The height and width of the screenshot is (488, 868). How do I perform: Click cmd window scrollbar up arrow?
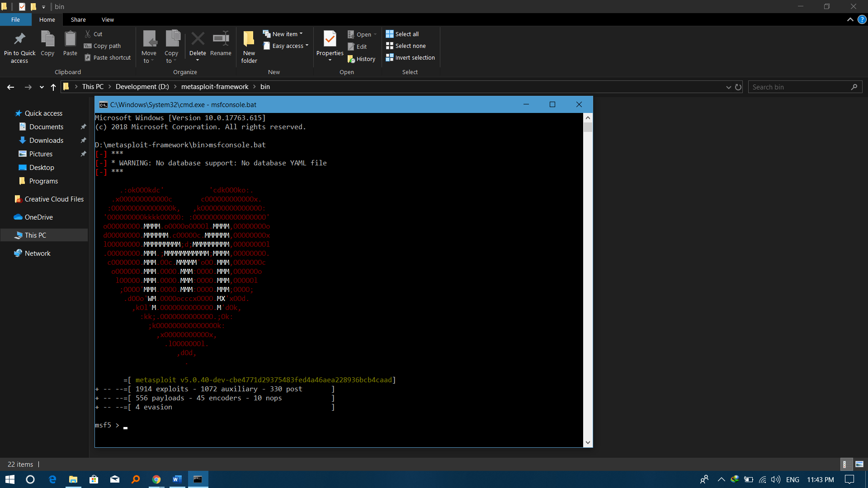588,117
